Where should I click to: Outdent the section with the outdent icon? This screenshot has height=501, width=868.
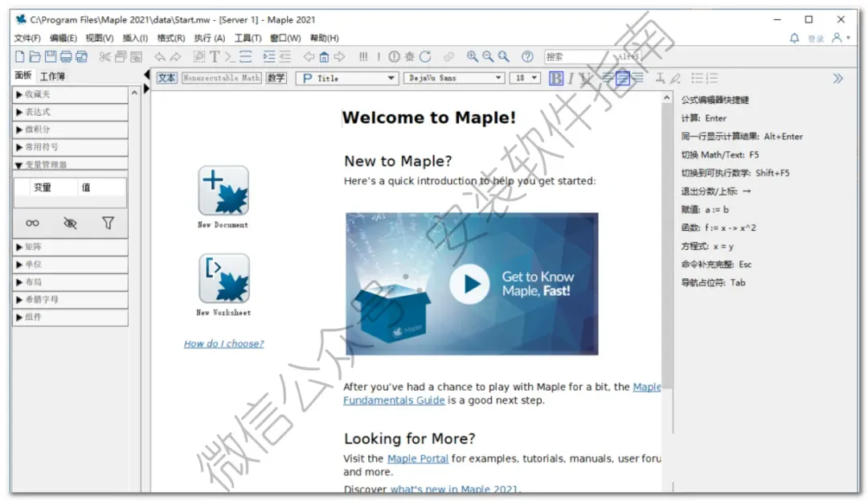(x=285, y=56)
